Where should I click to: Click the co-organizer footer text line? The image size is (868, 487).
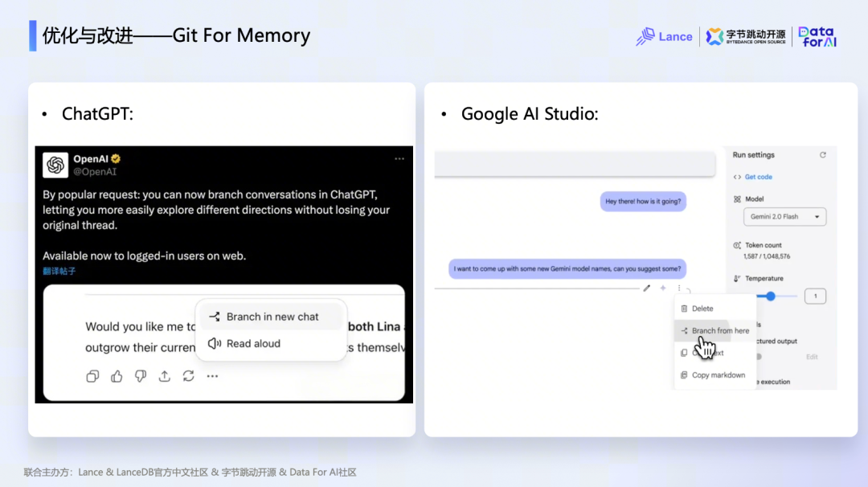[190, 472]
